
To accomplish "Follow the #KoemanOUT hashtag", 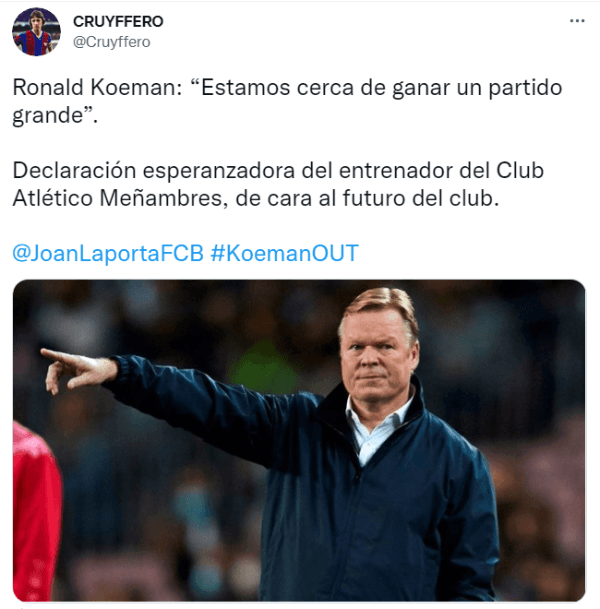I will [x=284, y=253].
